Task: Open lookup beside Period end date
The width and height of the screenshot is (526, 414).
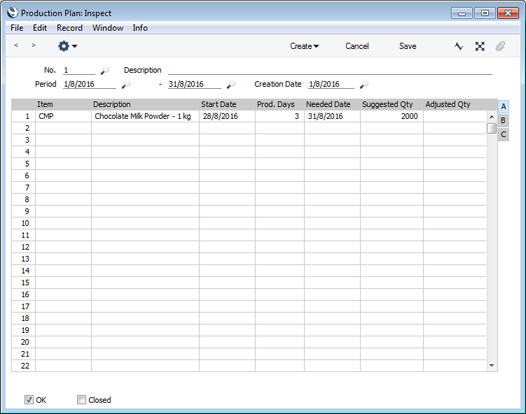Action: [231, 84]
